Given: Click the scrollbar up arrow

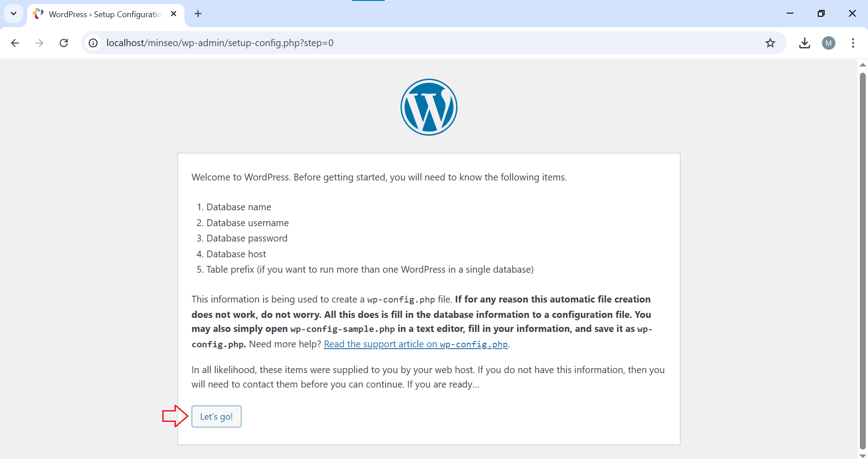Looking at the screenshot, I should pos(863,65).
